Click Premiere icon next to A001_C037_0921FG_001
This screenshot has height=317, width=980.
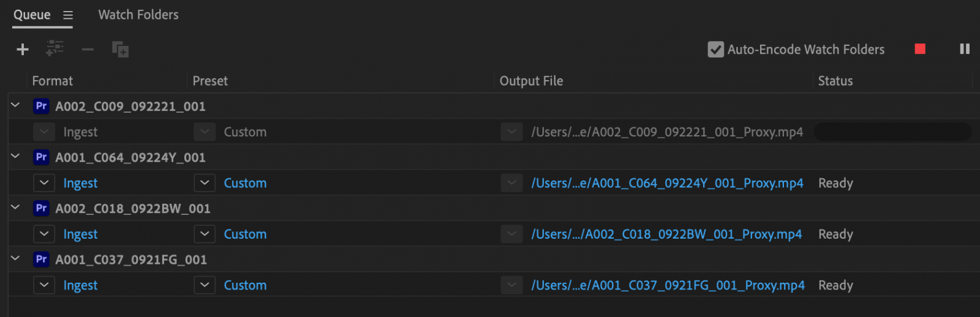(41, 259)
